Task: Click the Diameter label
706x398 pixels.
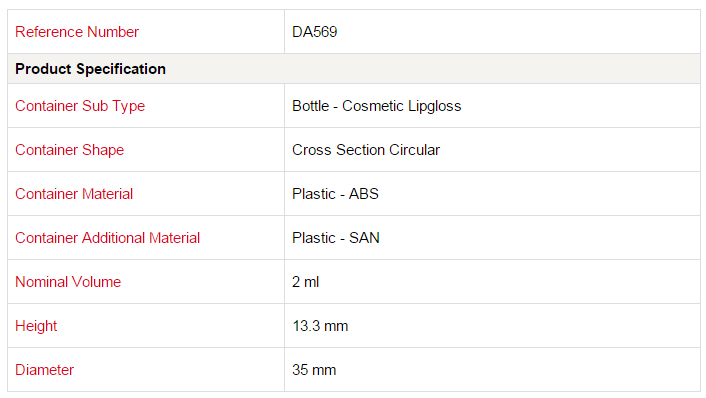Action: [45, 370]
